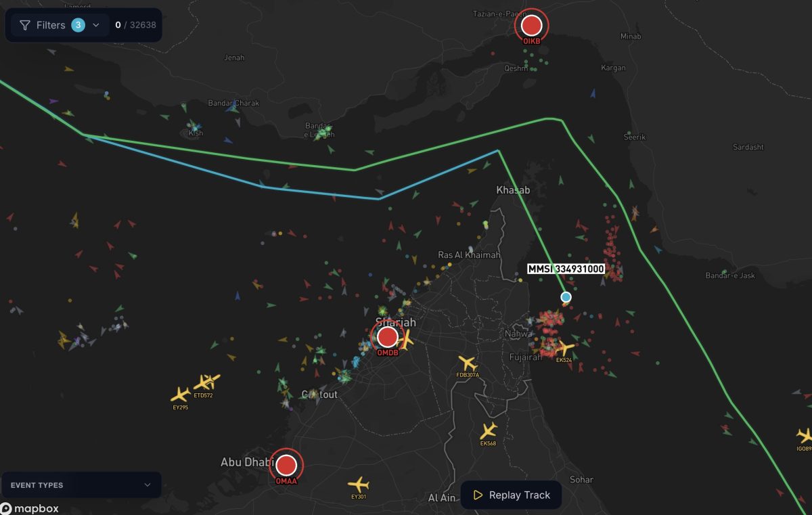Open the Filters dropdown chevron
Viewport: 812px width, 515px height.
click(96, 25)
